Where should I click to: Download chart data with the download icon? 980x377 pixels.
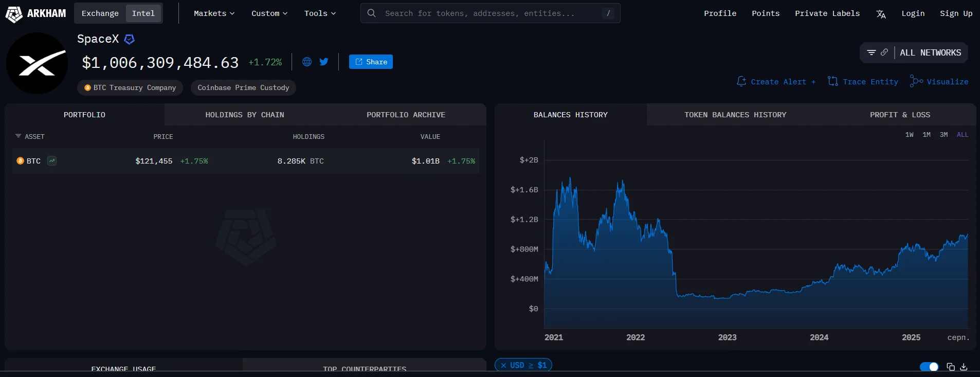pyautogui.click(x=964, y=367)
